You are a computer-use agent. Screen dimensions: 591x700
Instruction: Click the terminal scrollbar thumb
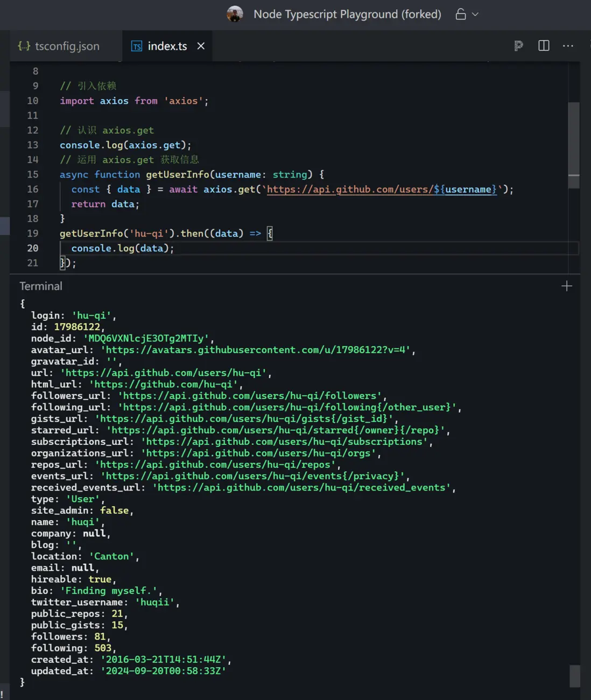pos(575,676)
